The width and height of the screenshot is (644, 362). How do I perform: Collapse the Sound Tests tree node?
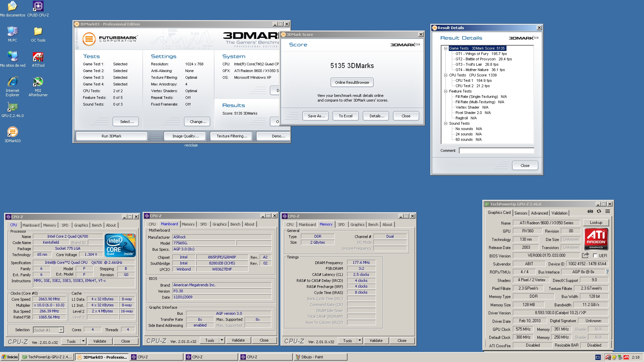445,123
